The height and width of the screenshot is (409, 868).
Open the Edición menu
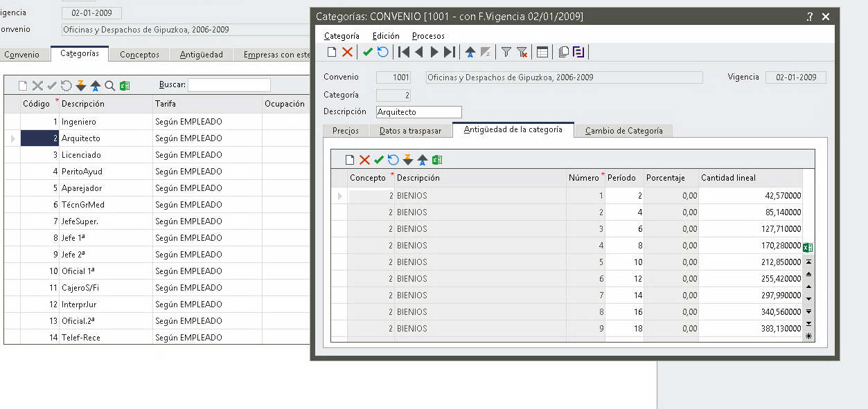click(x=386, y=35)
